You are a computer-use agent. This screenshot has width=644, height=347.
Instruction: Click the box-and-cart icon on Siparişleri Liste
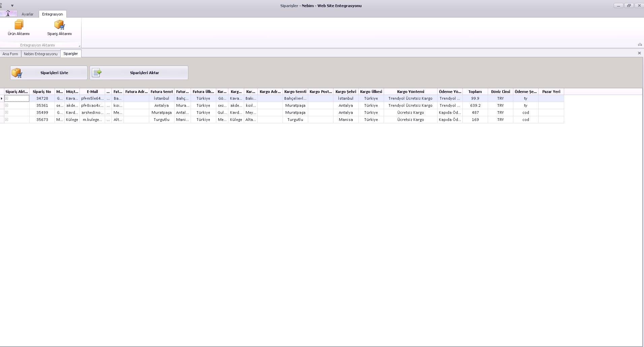[x=17, y=73]
